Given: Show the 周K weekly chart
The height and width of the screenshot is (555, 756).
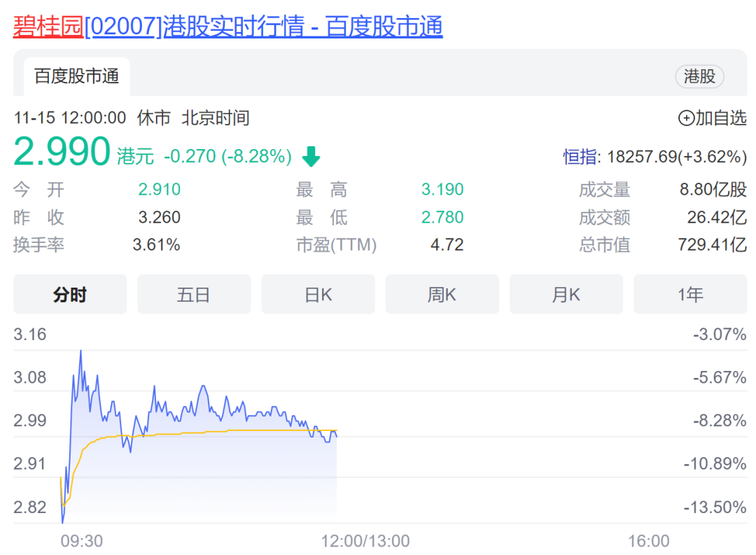Looking at the screenshot, I should [442, 295].
